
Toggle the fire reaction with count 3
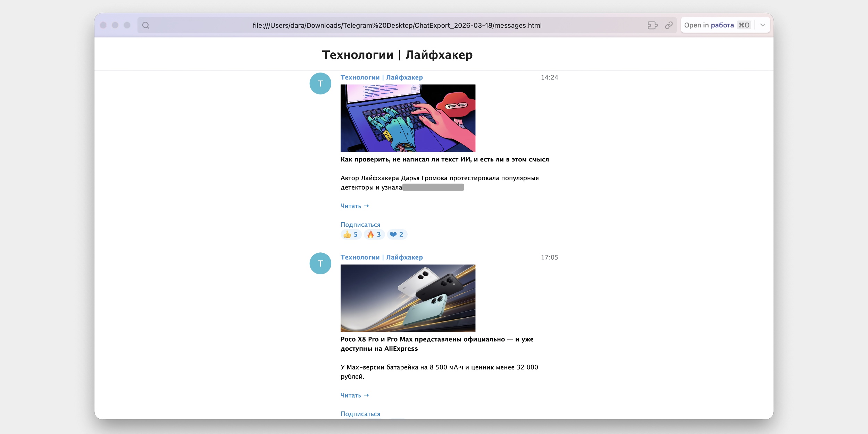[x=374, y=234]
